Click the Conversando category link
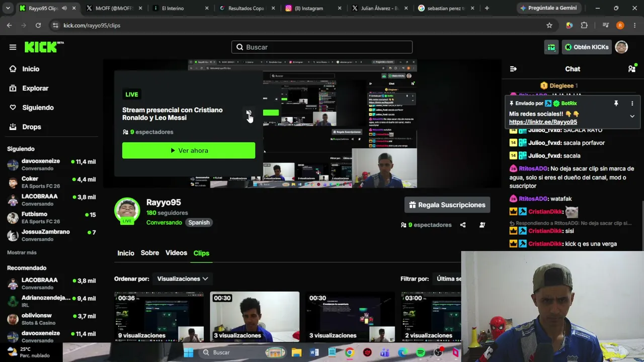 [164, 222]
